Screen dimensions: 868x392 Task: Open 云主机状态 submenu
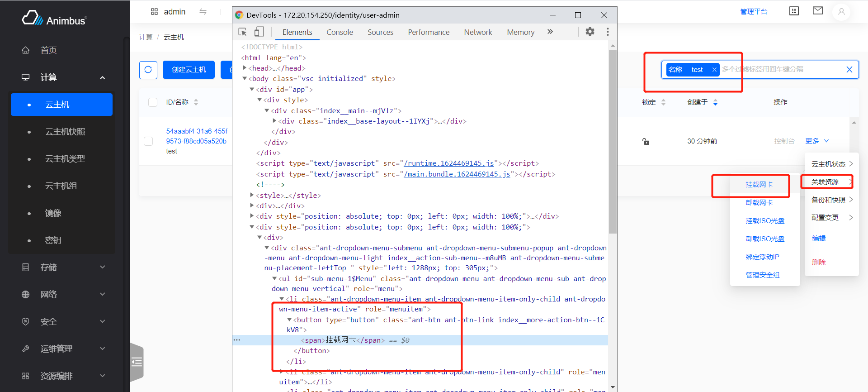click(832, 164)
